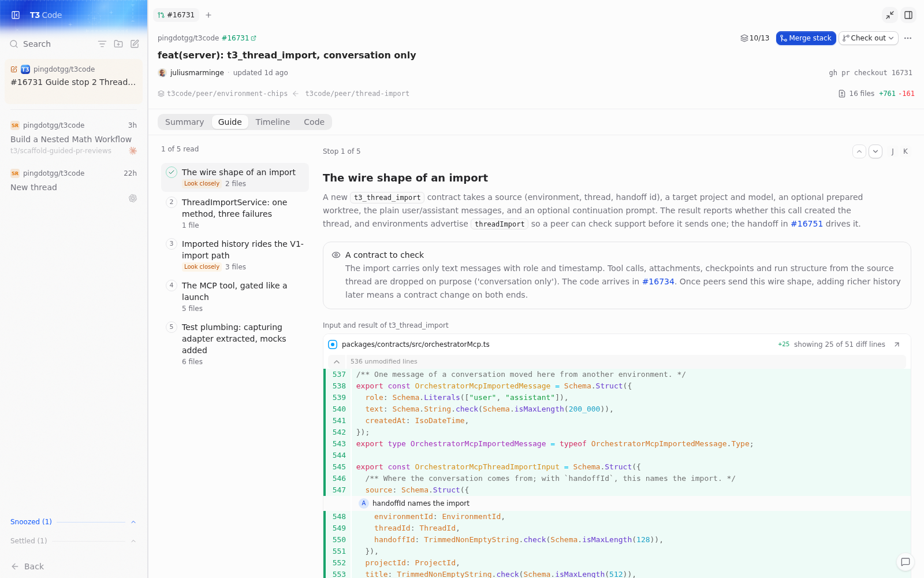
Task: Toggle the right side panel icon
Action: (908, 15)
